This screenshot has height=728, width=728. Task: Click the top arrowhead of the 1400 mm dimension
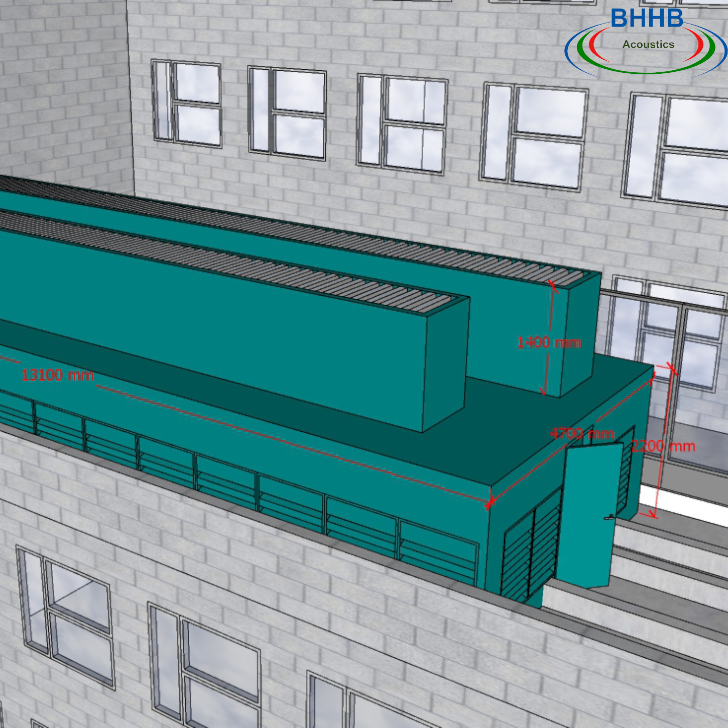tap(553, 286)
